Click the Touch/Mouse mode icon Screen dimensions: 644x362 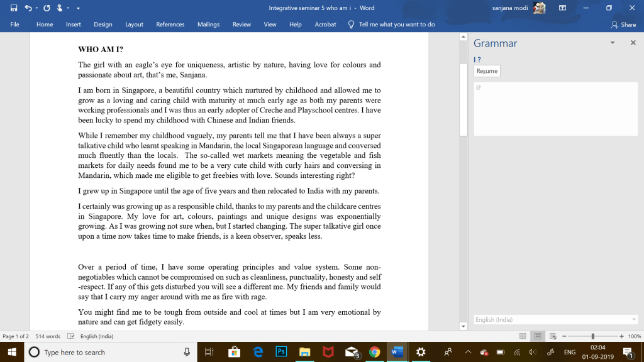60,8
